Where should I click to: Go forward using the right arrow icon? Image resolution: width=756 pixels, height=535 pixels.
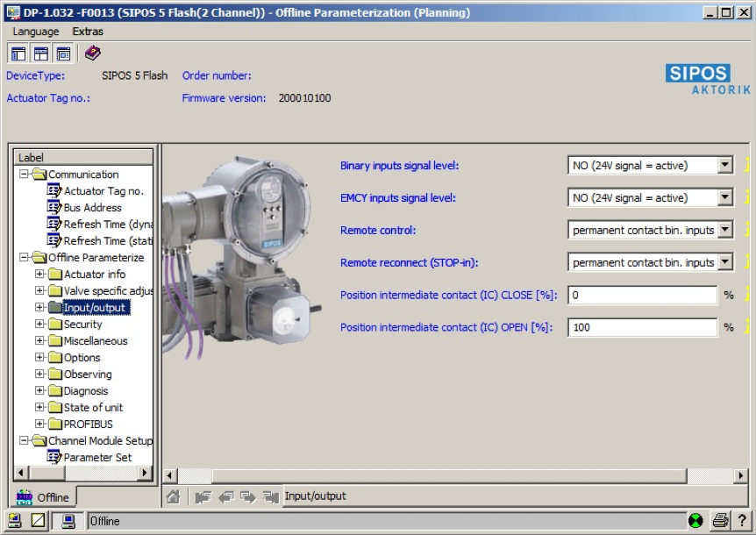click(248, 496)
